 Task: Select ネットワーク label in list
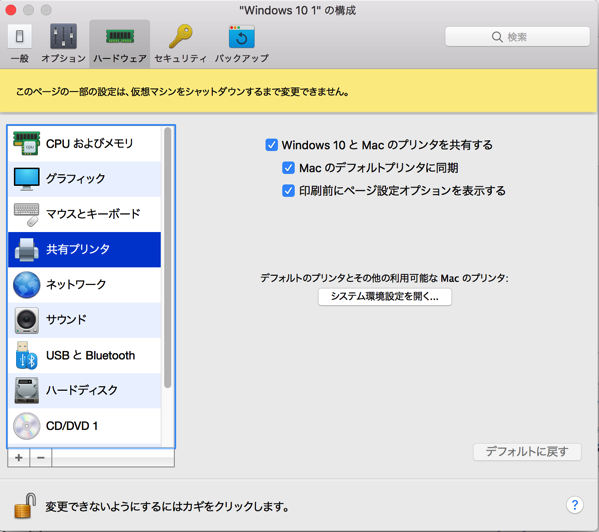(76, 285)
